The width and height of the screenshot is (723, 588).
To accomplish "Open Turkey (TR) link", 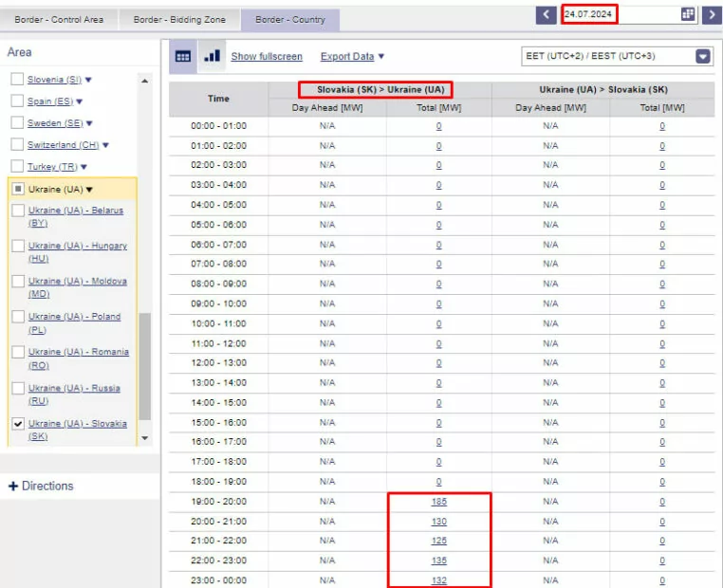I will point(52,166).
